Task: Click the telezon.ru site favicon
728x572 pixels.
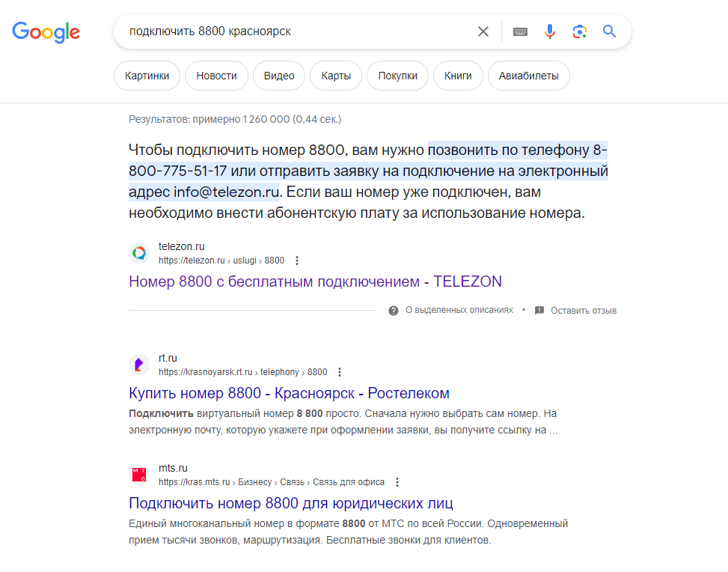Action: (x=139, y=253)
